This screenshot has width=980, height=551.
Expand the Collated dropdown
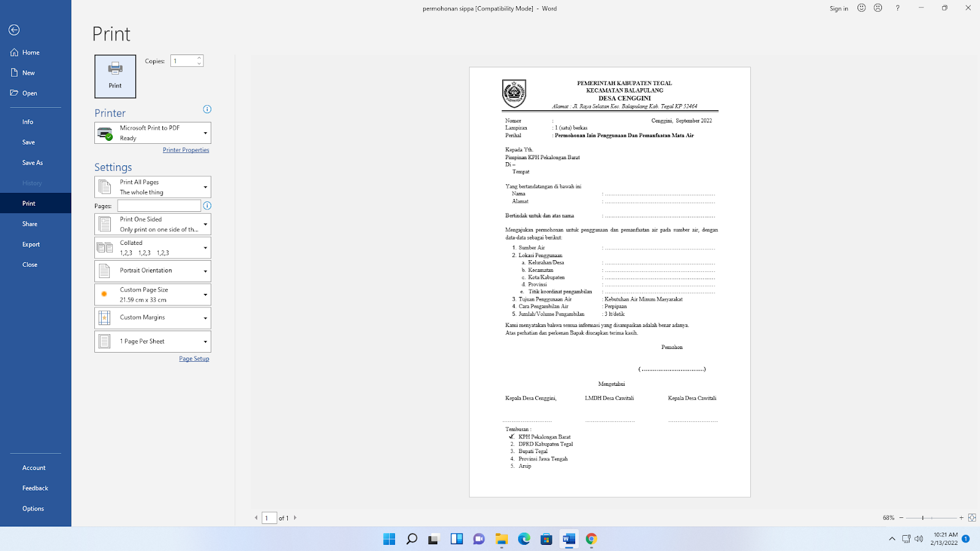click(x=153, y=247)
